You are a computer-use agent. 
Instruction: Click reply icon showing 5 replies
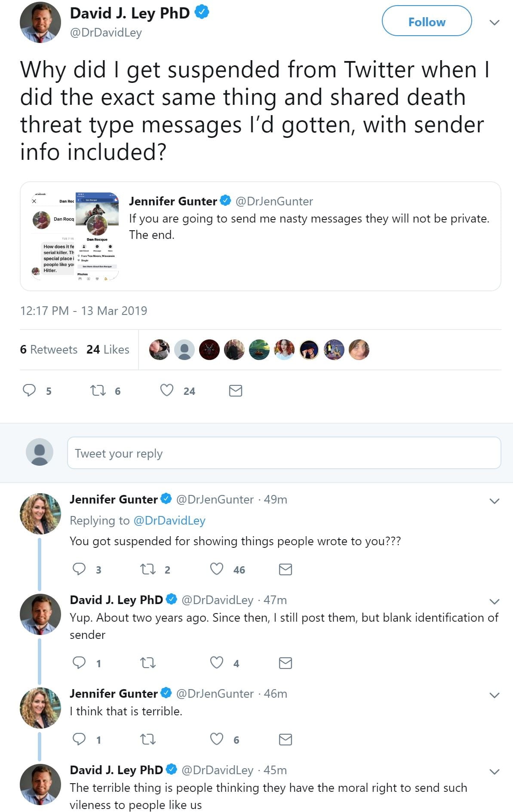click(29, 391)
